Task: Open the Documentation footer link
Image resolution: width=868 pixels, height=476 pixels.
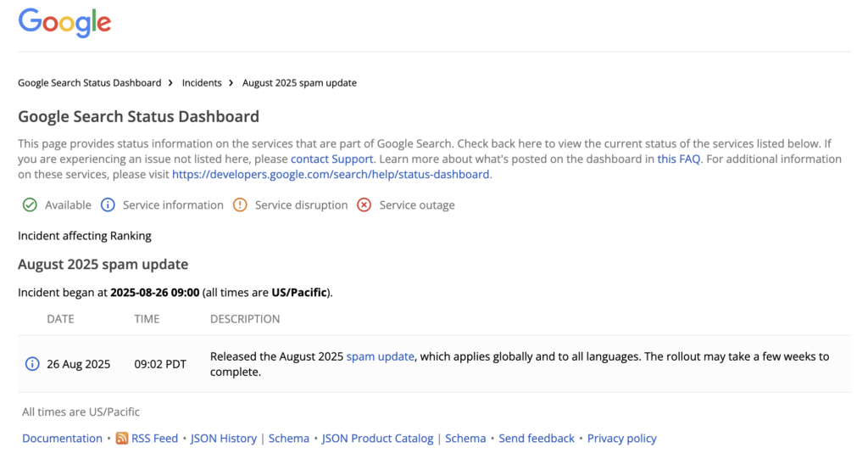Action: coord(62,439)
